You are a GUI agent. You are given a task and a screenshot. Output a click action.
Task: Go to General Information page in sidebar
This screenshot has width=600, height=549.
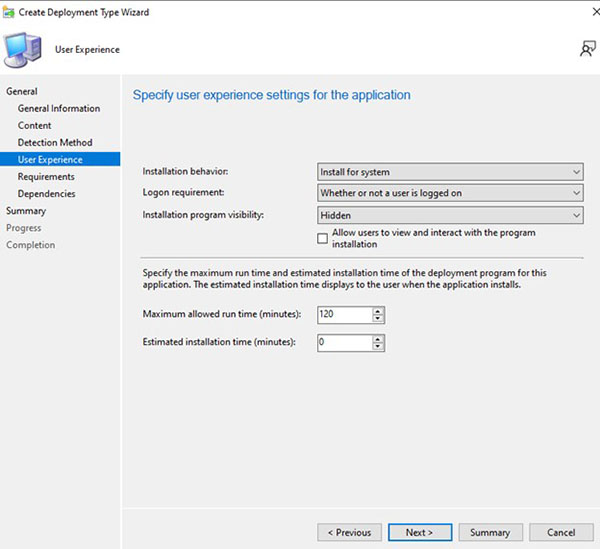coord(59,108)
